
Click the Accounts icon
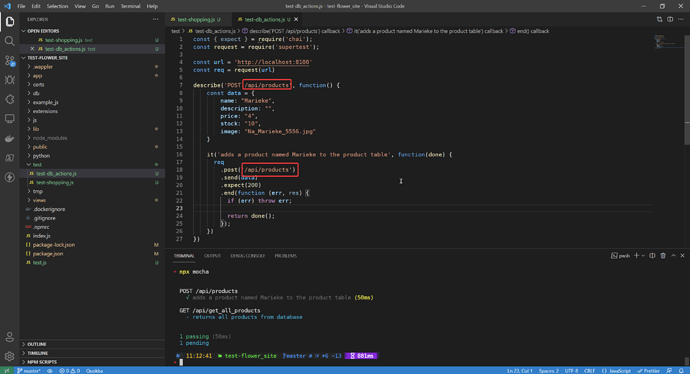tap(9, 337)
